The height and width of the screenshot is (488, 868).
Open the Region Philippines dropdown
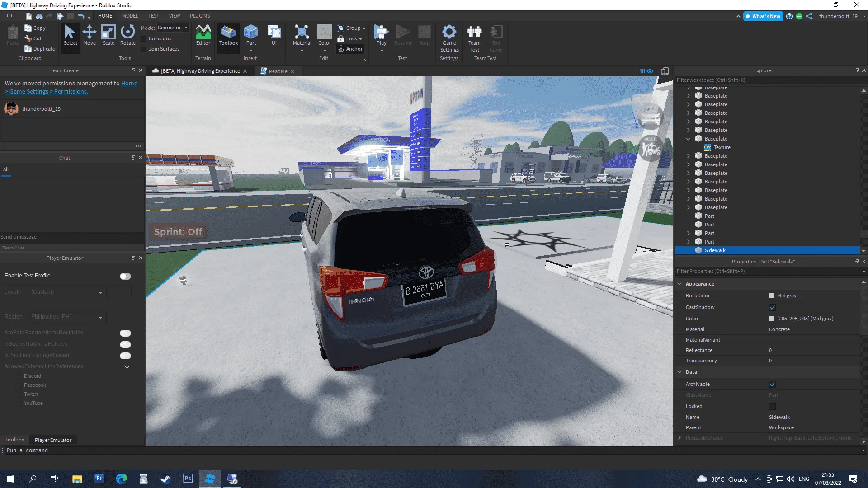[68, 317]
